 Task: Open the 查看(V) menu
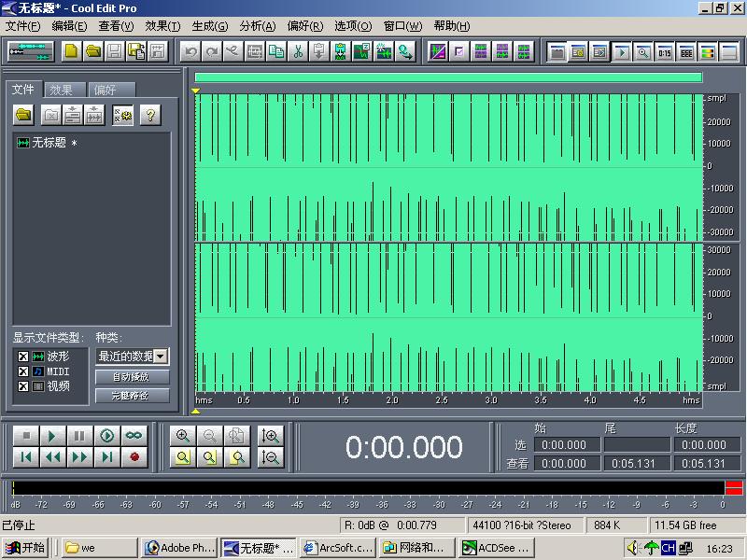(x=116, y=26)
